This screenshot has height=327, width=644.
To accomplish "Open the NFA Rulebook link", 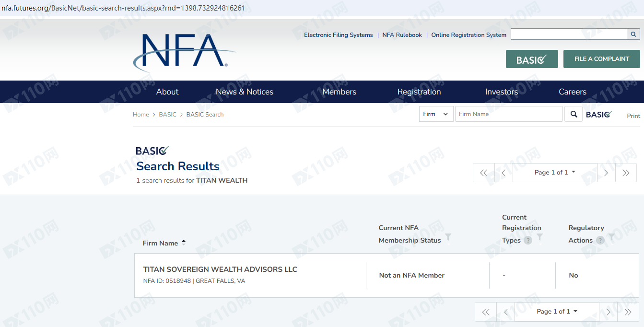I will [402, 35].
